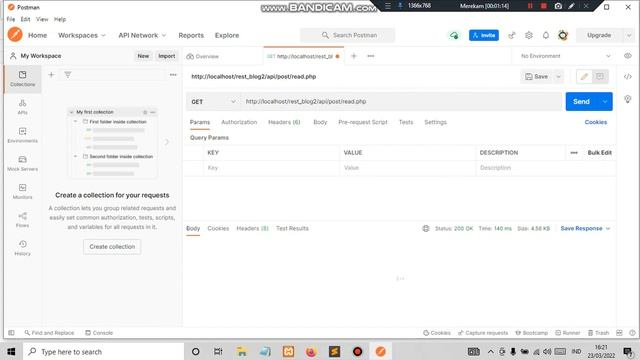Expand the Send button dropdown arrow
This screenshot has height=360, width=640.
click(x=605, y=102)
